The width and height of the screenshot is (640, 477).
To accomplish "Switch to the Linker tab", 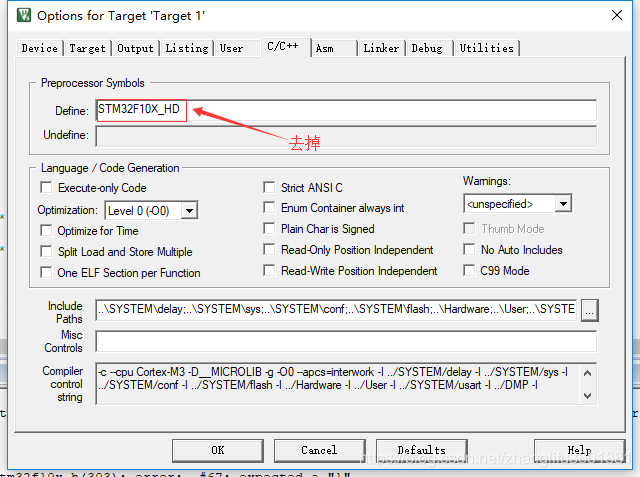I will pos(381,48).
